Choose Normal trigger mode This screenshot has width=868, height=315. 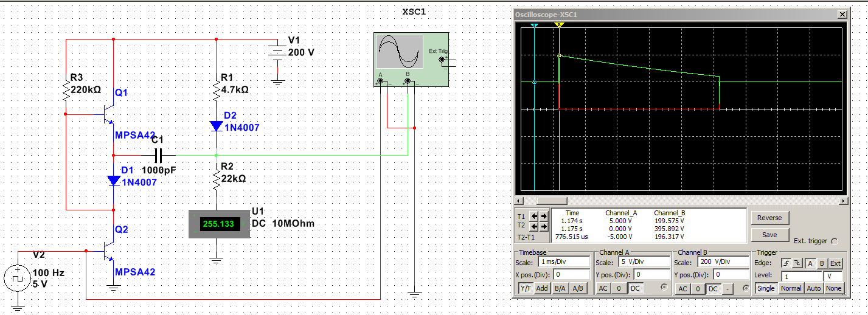click(x=791, y=288)
